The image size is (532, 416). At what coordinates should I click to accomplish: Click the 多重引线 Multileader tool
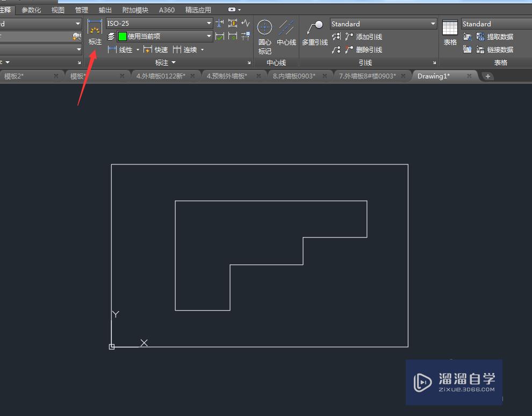coord(314,32)
